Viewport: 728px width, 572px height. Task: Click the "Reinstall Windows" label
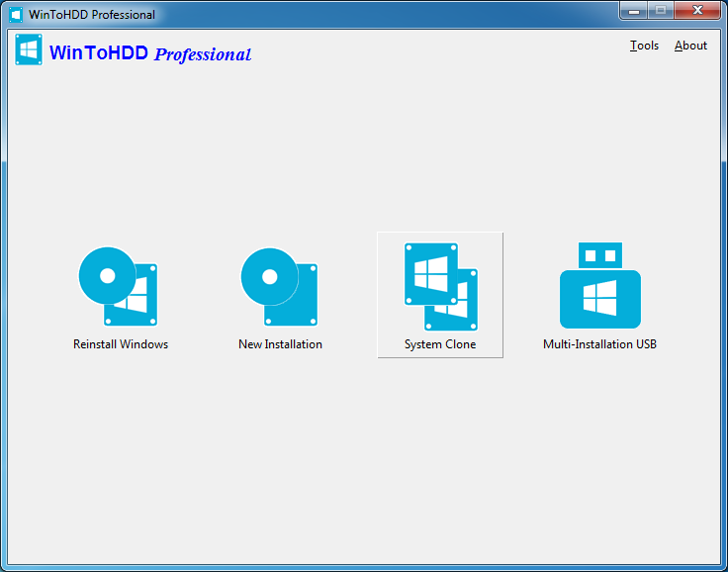pyautogui.click(x=121, y=344)
